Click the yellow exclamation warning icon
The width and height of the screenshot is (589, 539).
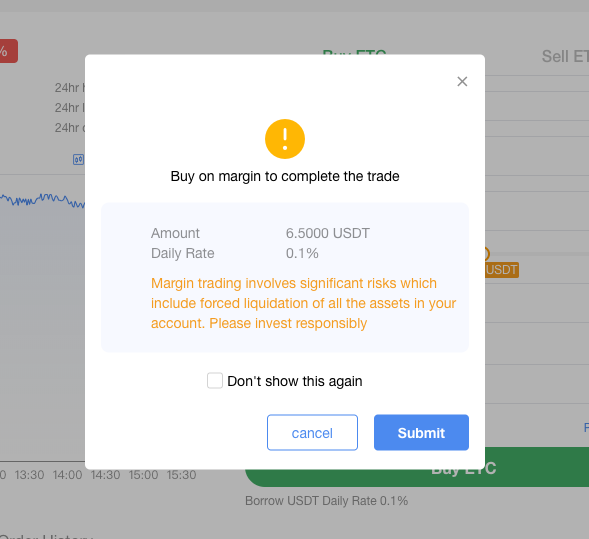tap(285, 139)
